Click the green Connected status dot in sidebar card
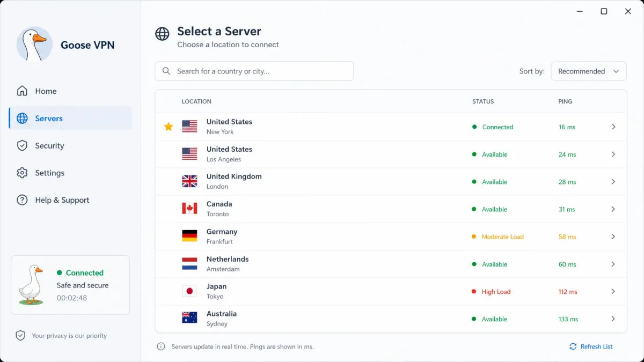This screenshot has height=362, width=644. pos(60,273)
